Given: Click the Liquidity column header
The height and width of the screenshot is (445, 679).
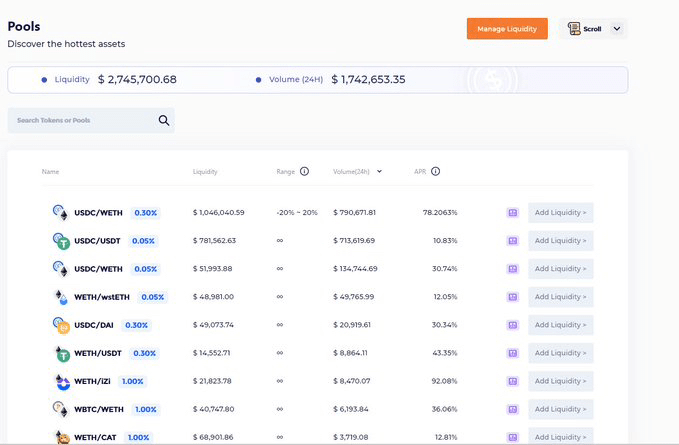Looking at the screenshot, I should coord(205,172).
